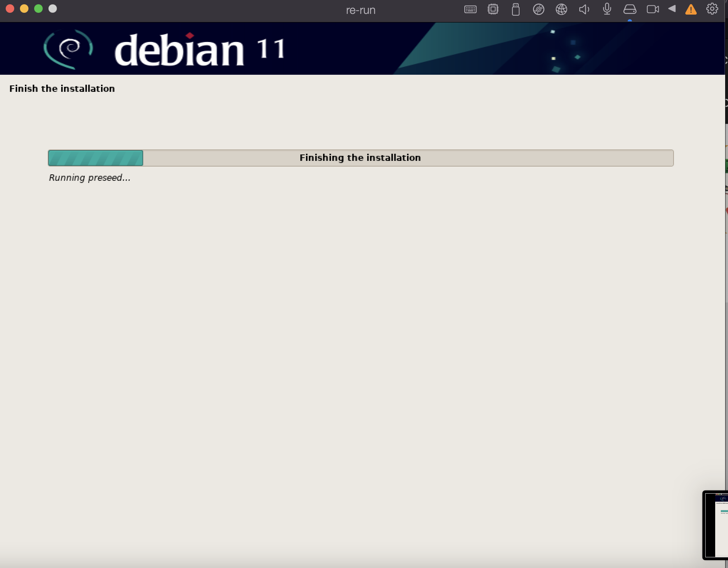Click the green fullscreen window button
This screenshot has height=568, width=728.
click(x=38, y=9)
